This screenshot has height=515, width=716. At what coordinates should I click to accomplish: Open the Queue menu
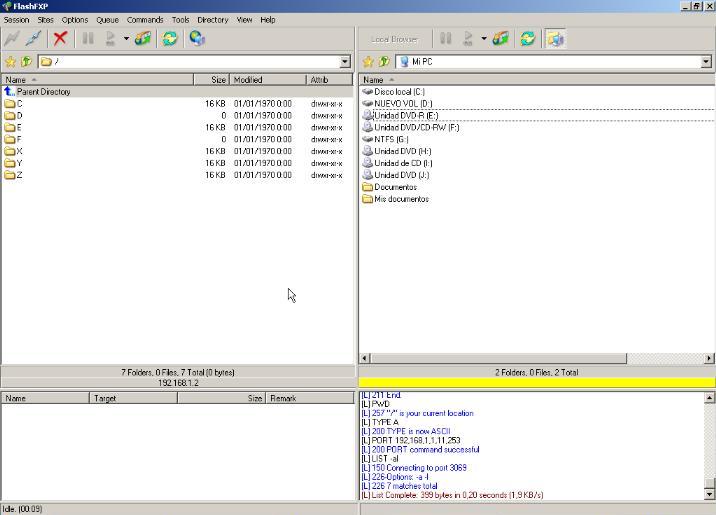point(107,20)
